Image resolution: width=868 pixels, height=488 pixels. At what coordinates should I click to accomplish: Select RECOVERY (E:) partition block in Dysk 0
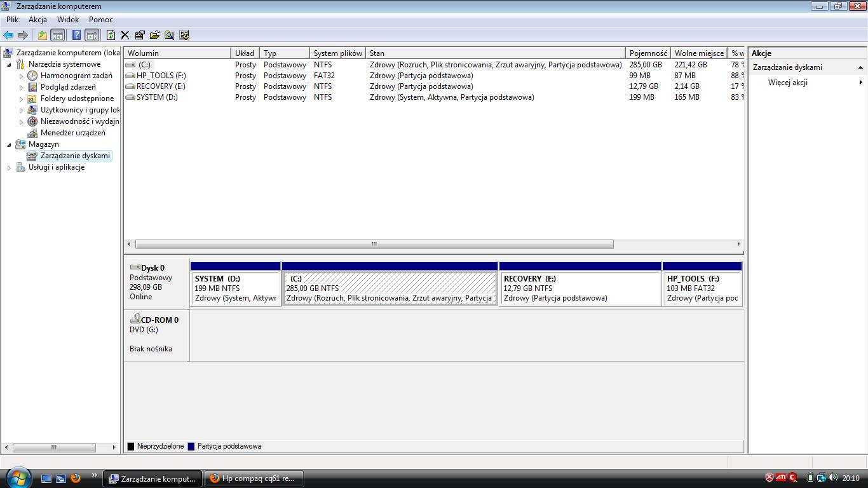580,284
